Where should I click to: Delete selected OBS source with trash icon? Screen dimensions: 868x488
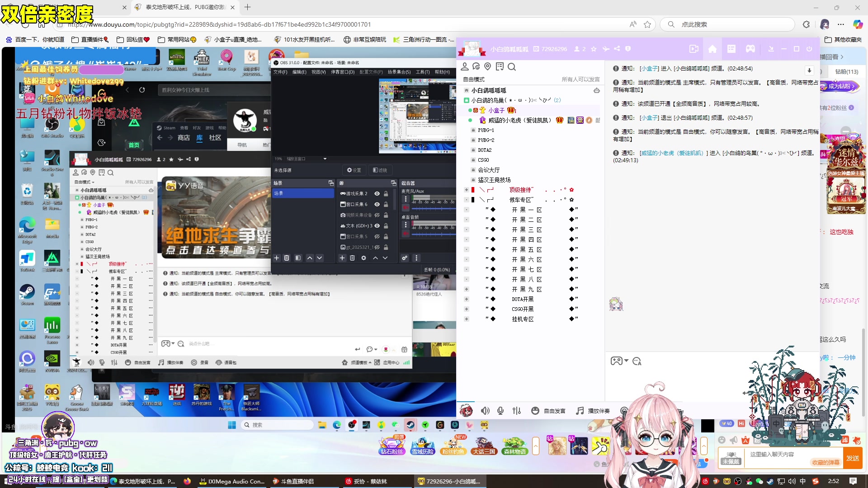(x=353, y=258)
